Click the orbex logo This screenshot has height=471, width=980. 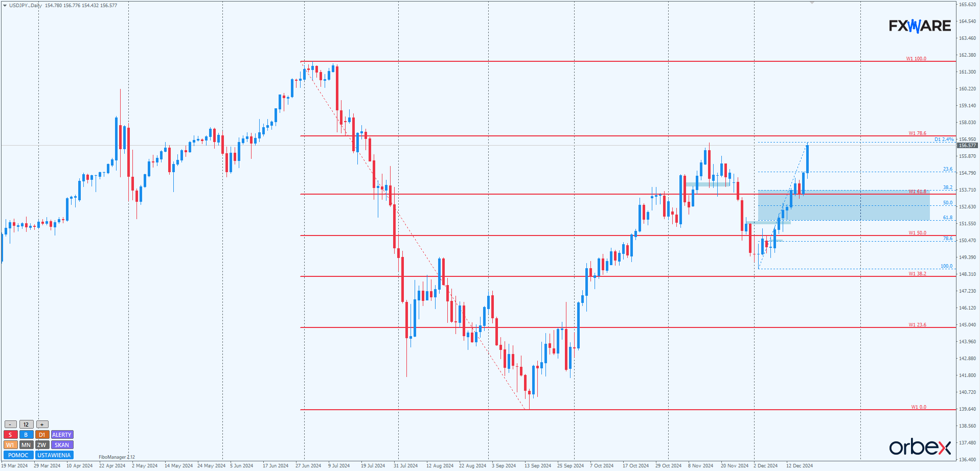point(920,447)
